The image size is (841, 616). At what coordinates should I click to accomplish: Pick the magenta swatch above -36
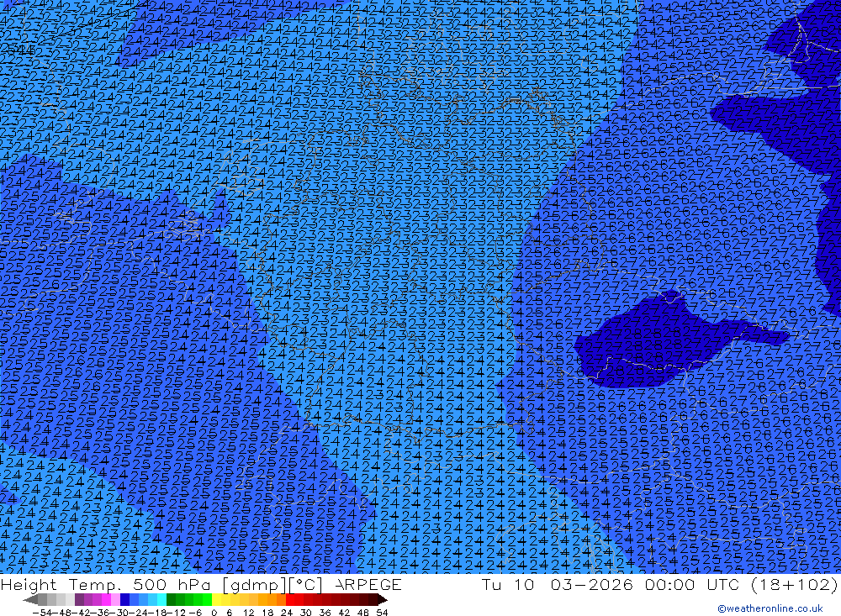pos(107,599)
